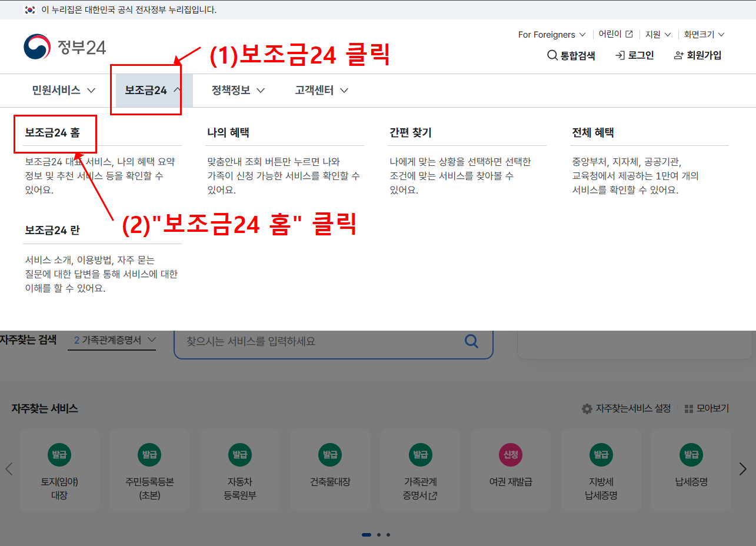Go to 보조금24 홈
Screen dimensions: 756x546
[x=52, y=133]
